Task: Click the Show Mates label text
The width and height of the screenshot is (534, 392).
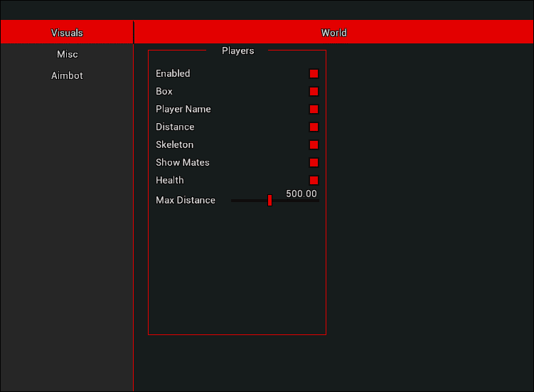Action: pos(182,162)
